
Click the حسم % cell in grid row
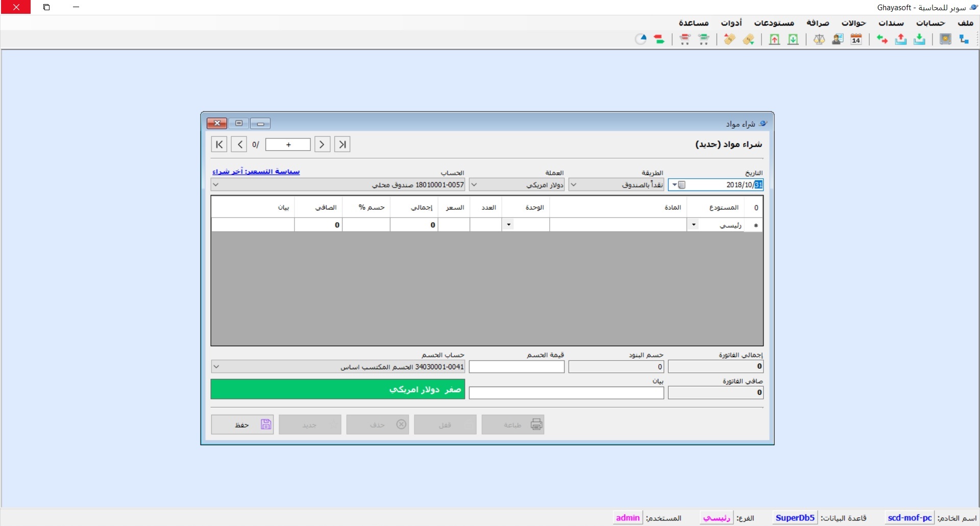pyautogui.click(x=366, y=225)
